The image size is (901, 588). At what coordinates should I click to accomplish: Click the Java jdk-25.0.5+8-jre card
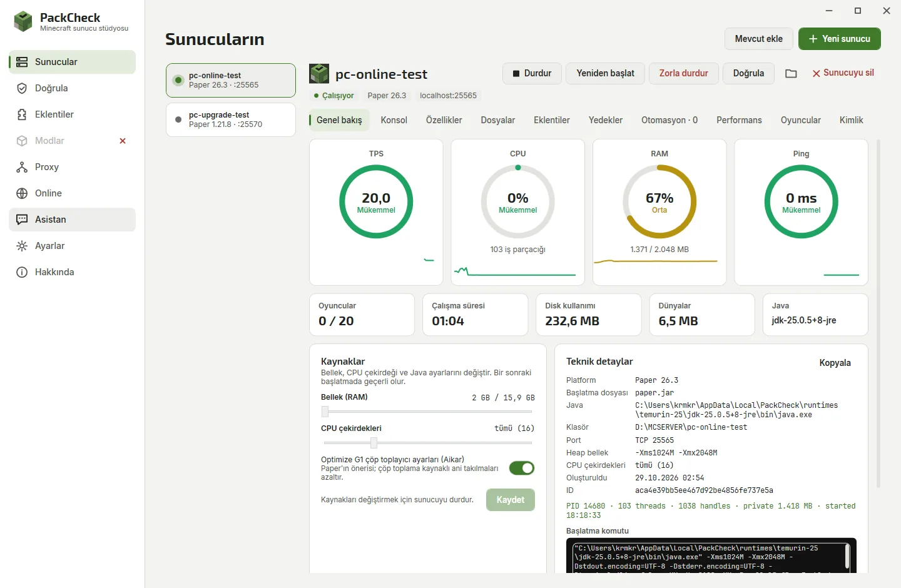pyautogui.click(x=815, y=315)
